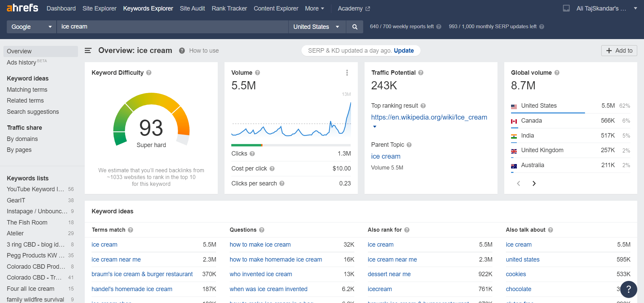Open Volume card three-dot menu
644x303 pixels.
coord(347,73)
